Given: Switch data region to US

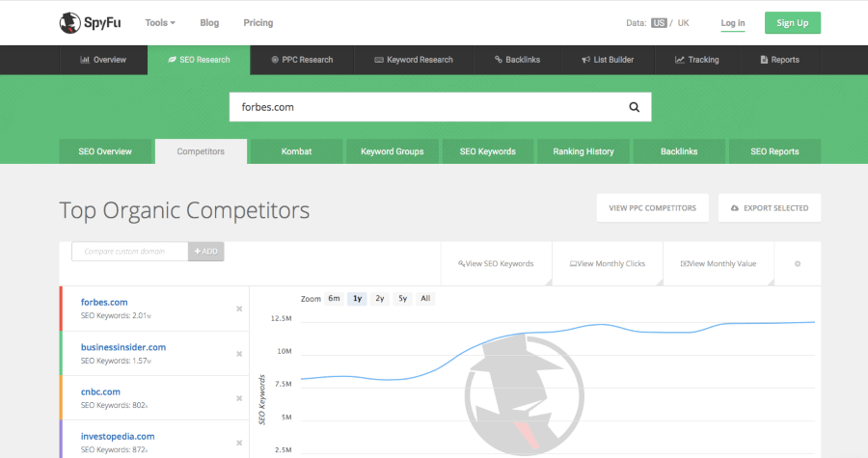Looking at the screenshot, I should click(x=659, y=22).
